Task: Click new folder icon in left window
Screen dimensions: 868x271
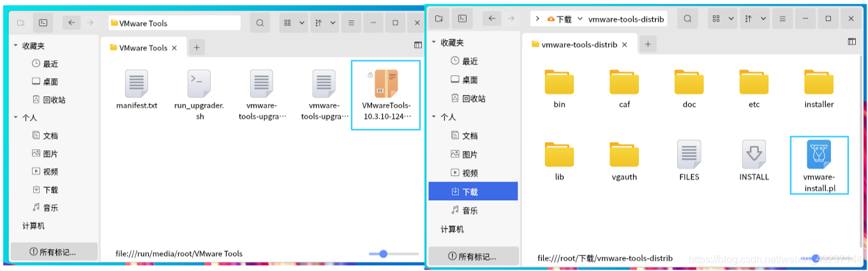Action: [21, 23]
